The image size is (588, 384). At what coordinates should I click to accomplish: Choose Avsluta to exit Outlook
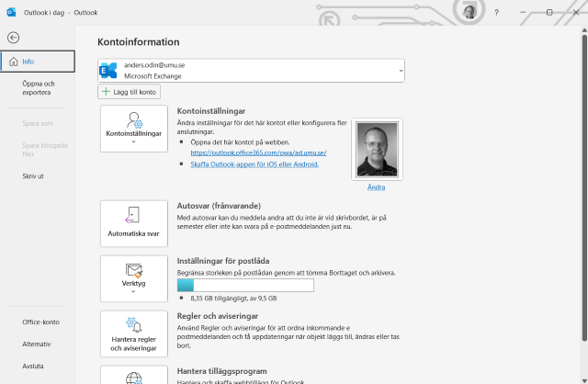33,367
